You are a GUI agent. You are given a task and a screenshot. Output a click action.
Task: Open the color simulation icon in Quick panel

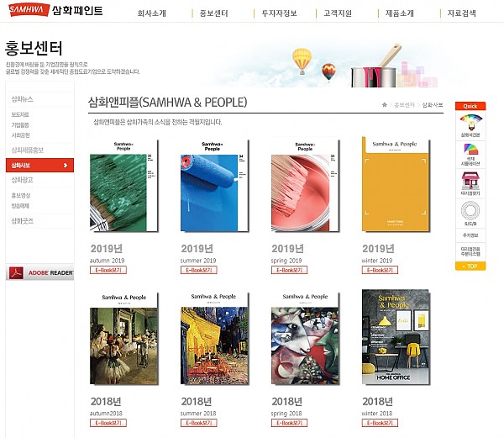click(470, 150)
